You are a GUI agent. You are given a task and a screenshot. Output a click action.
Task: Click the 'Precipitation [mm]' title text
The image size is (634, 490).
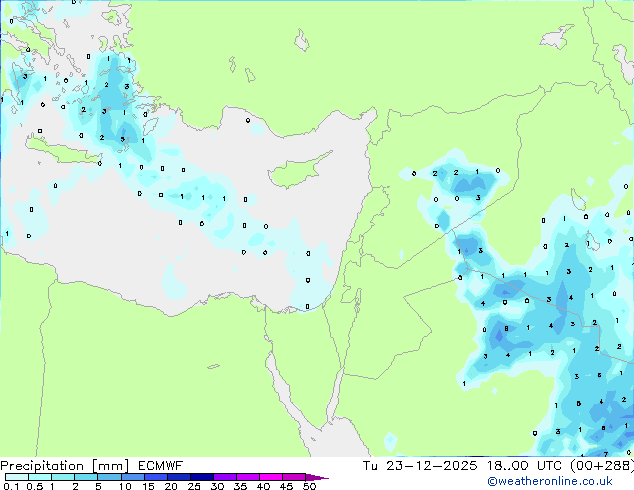pyautogui.click(x=65, y=466)
